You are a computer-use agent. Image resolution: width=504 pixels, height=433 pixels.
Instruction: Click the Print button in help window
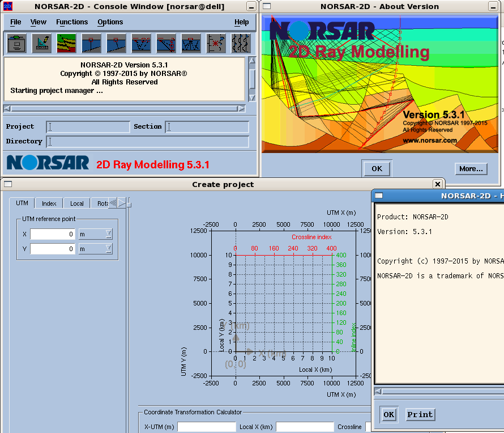pyautogui.click(x=420, y=414)
